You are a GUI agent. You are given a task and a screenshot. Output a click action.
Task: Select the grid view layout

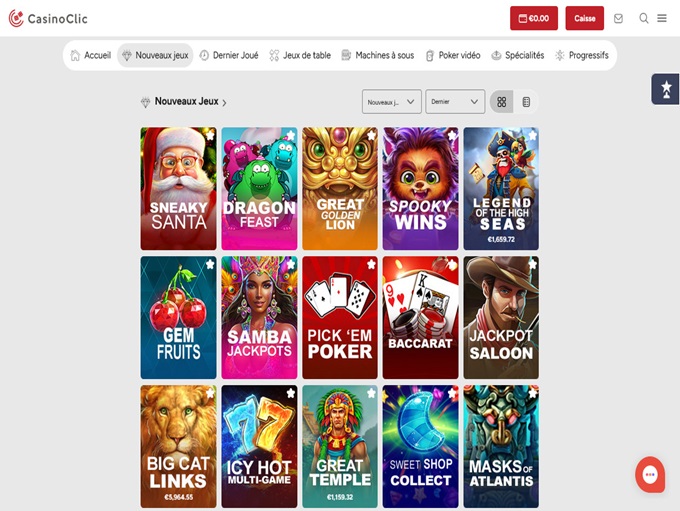(x=502, y=102)
